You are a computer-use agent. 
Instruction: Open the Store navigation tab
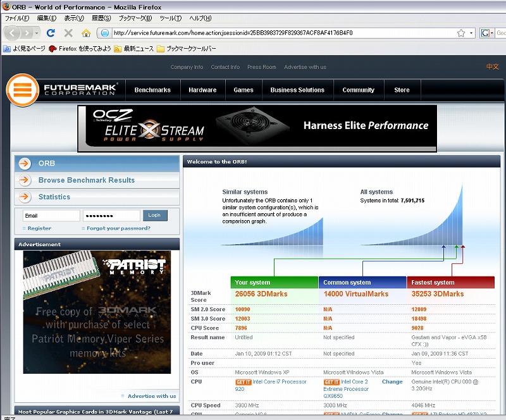(x=402, y=90)
